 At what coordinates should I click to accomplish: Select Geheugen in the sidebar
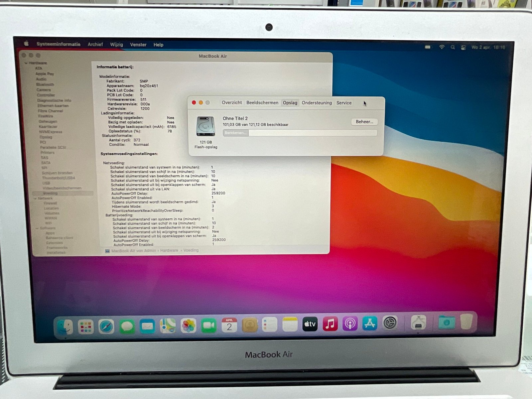coord(48,121)
